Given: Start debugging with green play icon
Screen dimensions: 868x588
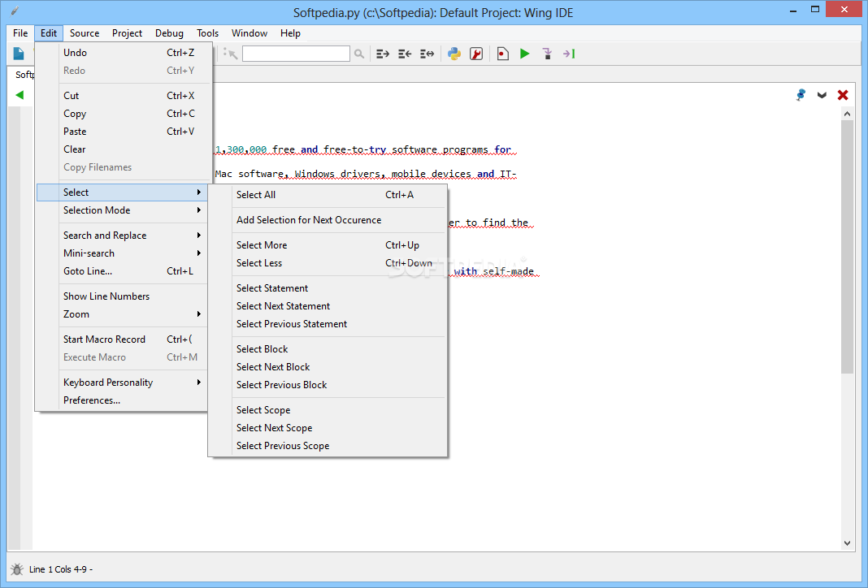Looking at the screenshot, I should [525, 54].
